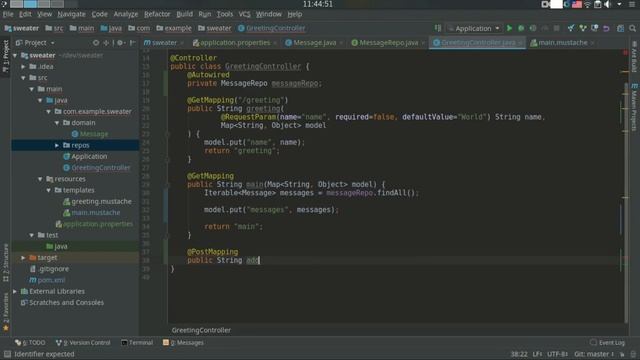Open the 6: TODO tool window
The width and height of the screenshot is (640, 360).
click(x=30, y=342)
